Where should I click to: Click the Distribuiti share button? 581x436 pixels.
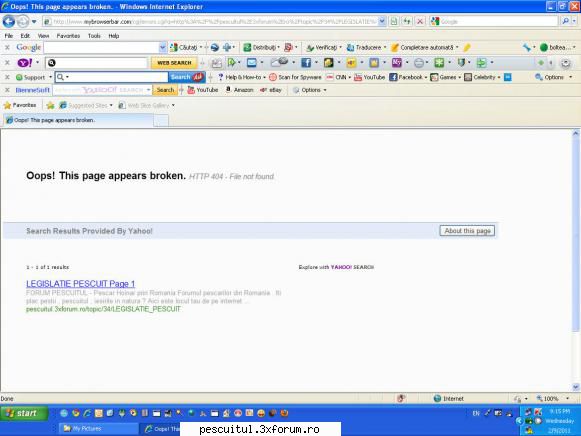tap(261, 47)
